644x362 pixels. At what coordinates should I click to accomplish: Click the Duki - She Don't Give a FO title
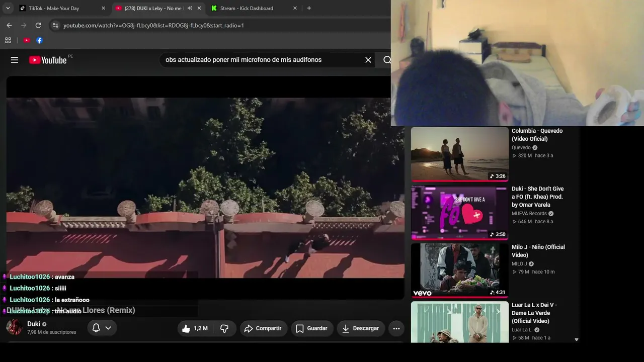coord(538,197)
